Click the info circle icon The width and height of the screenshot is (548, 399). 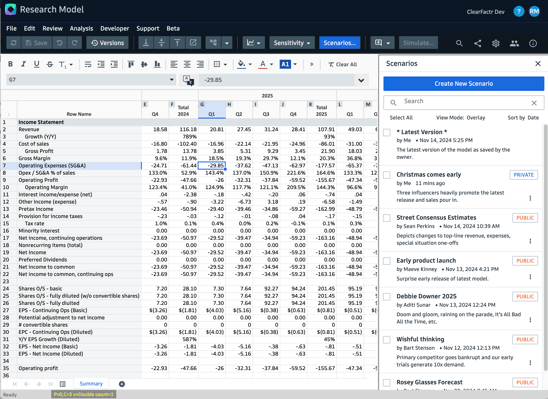click(x=533, y=43)
